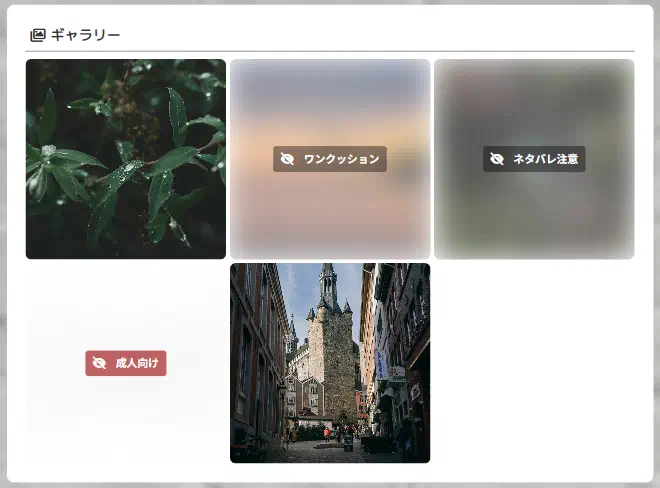Reveal the image via the ワンクッション label text
The height and width of the screenshot is (488, 660).
[341, 159]
